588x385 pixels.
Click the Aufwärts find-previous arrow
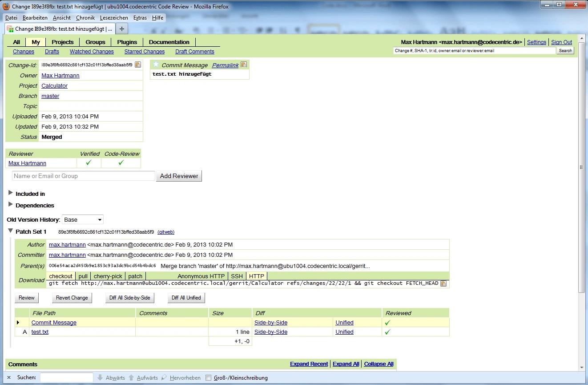pos(131,377)
